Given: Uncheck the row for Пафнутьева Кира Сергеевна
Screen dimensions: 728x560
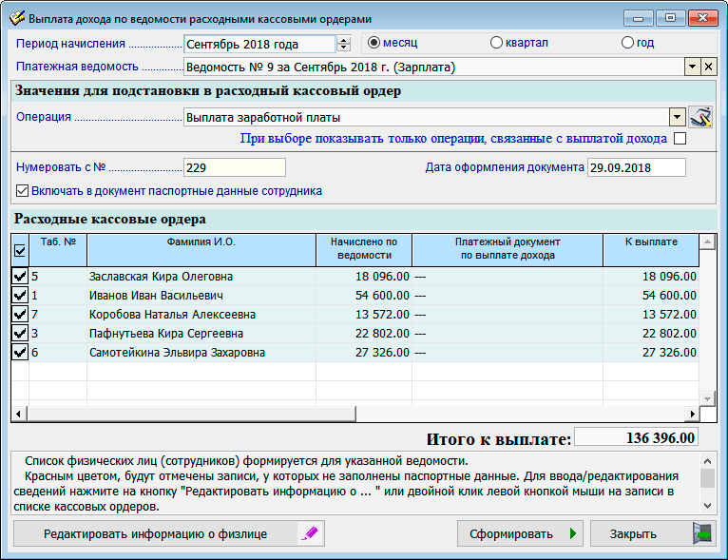Looking at the screenshot, I should pos(20,334).
